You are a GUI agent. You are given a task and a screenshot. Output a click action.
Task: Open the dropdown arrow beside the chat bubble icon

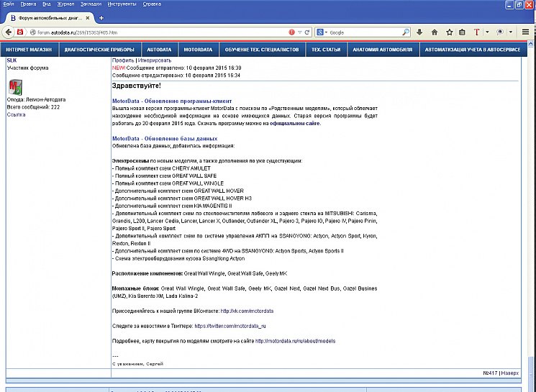pos(511,32)
